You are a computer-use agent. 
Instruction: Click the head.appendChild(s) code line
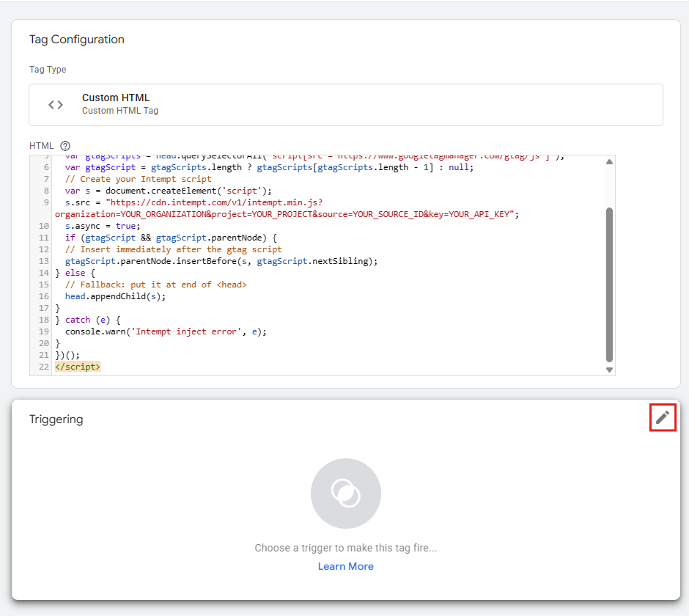coord(116,296)
